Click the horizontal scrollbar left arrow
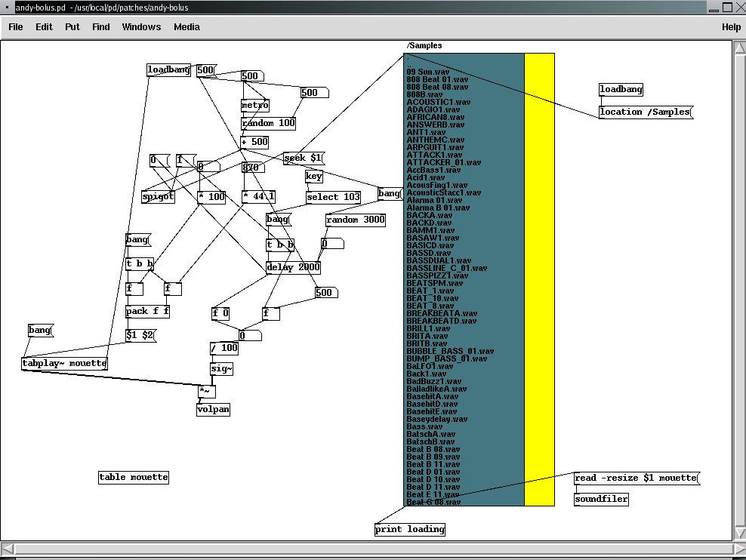746x560 pixels. 8,549
